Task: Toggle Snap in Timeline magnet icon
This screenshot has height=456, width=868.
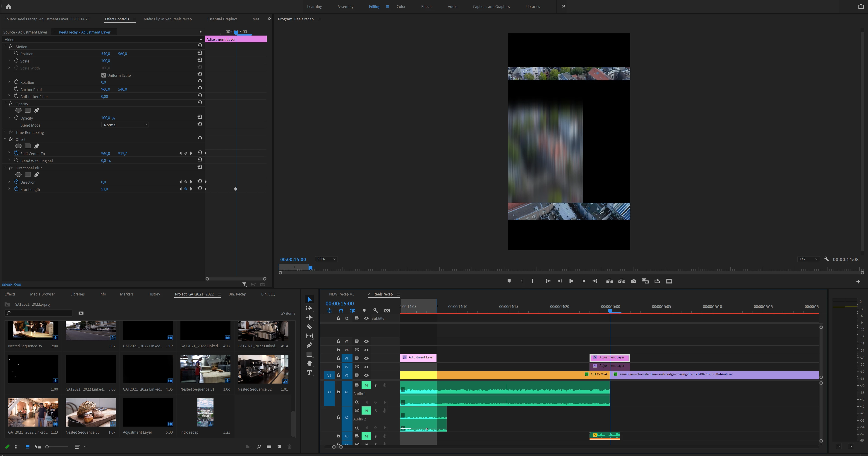Action: point(341,311)
